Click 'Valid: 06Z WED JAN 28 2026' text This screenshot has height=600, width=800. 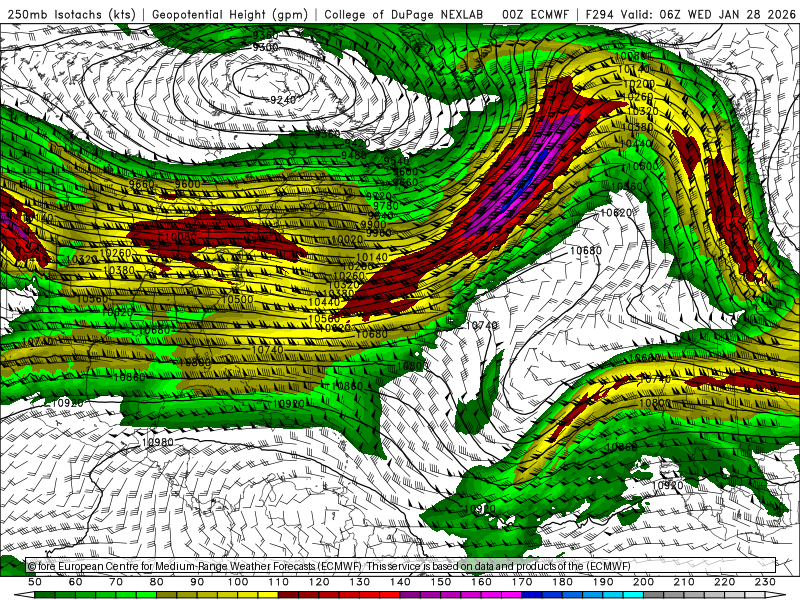coord(708,15)
